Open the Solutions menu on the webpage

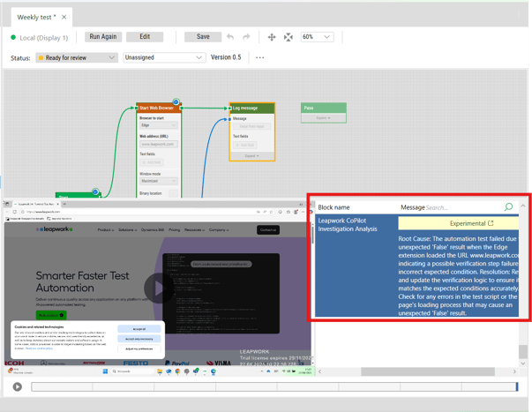[x=127, y=229]
